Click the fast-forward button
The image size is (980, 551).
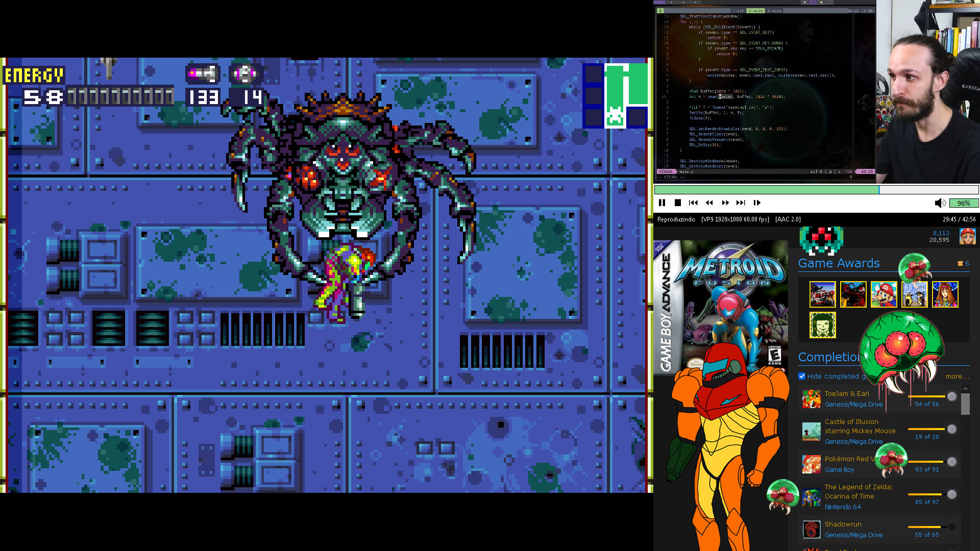point(725,203)
